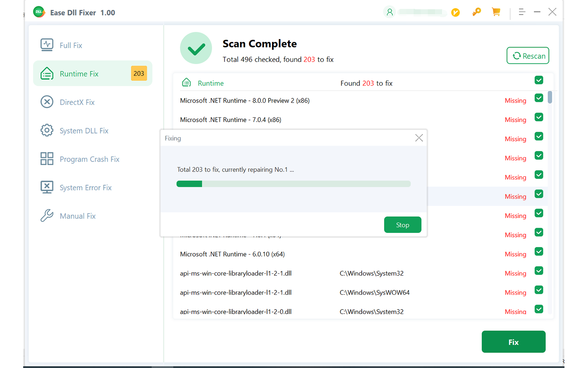Switch to the System Error Fix section
588x368 pixels.
point(93,187)
